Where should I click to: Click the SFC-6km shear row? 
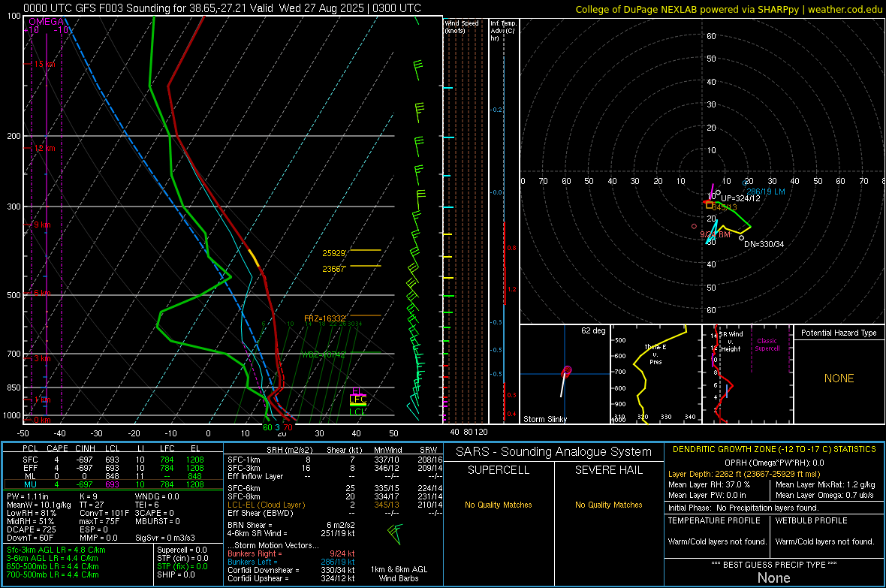[x=335, y=488]
